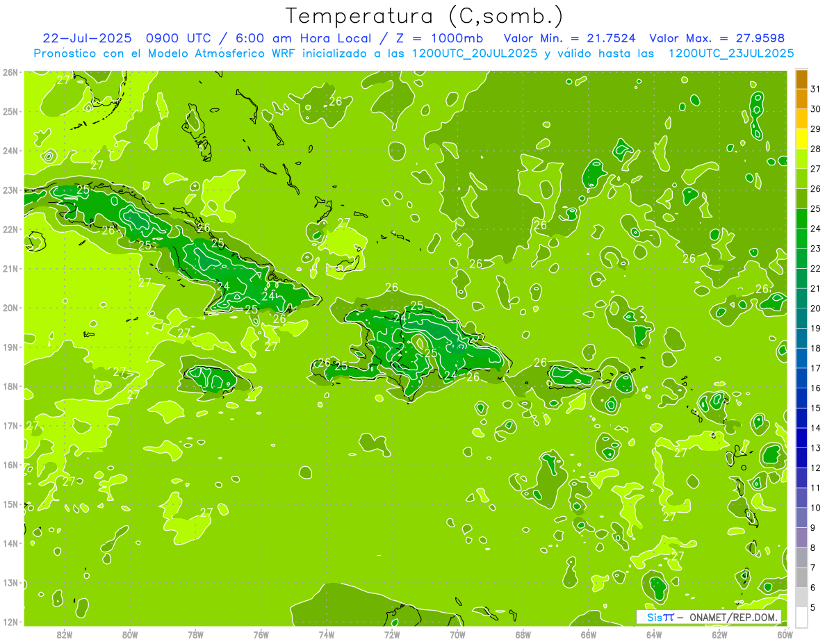Click the color bar label 12
Screen dimensions: 834x644
815,468
